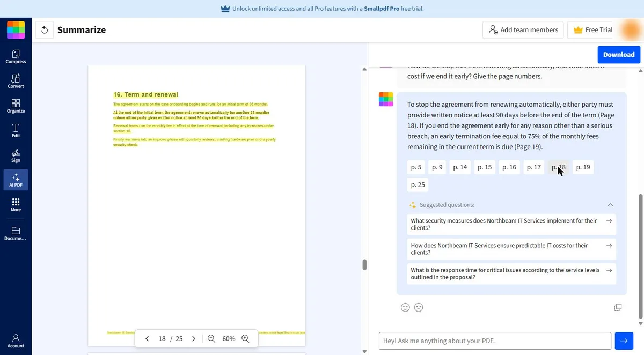Viewport: 644px width, 355px height.
Task: Open the More tools grid
Action: click(16, 204)
